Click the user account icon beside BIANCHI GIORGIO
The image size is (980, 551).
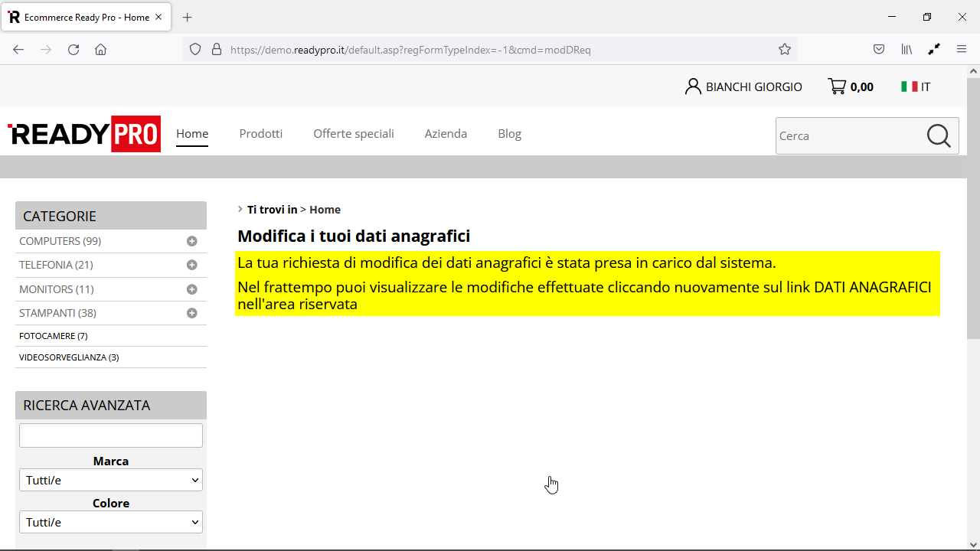(x=693, y=86)
